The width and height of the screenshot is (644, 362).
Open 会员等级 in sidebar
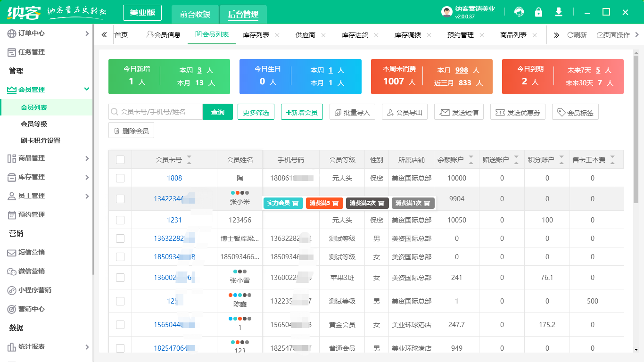coord(34,124)
